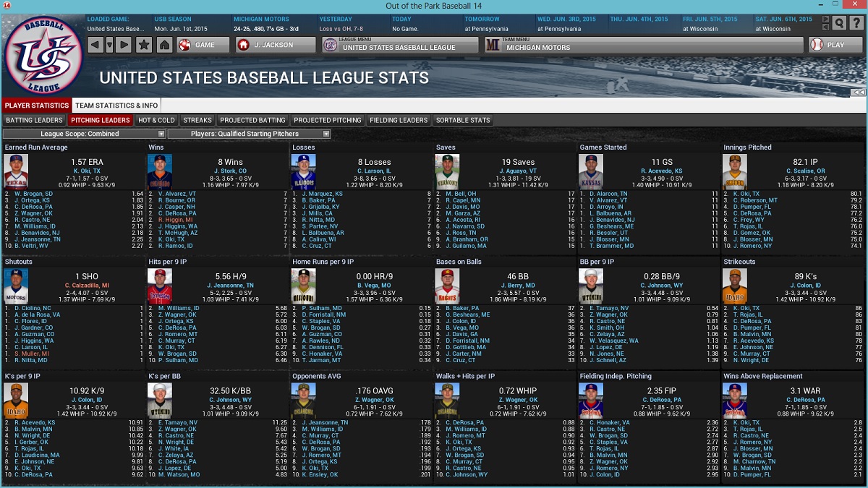Screen dimensions: 868x488
Task: Open the GAME menu
Action: click(204, 45)
